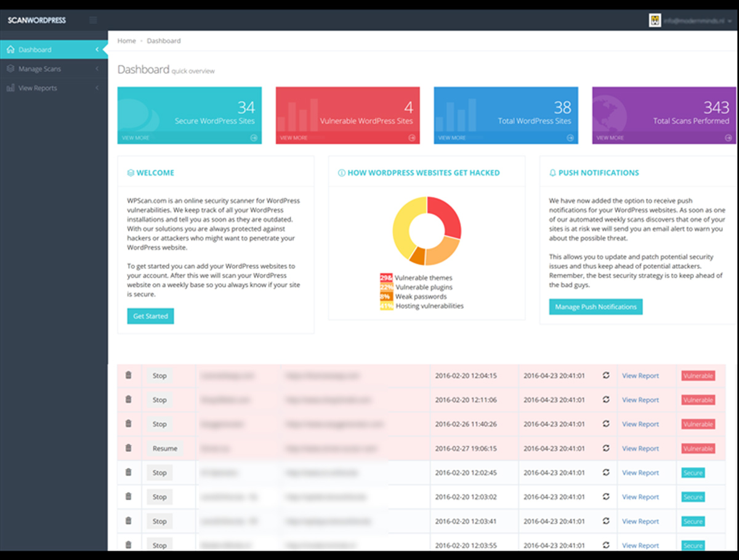The image size is (739, 560).
Task: Open the account dropdown arrow beside the email
Action: click(x=730, y=21)
